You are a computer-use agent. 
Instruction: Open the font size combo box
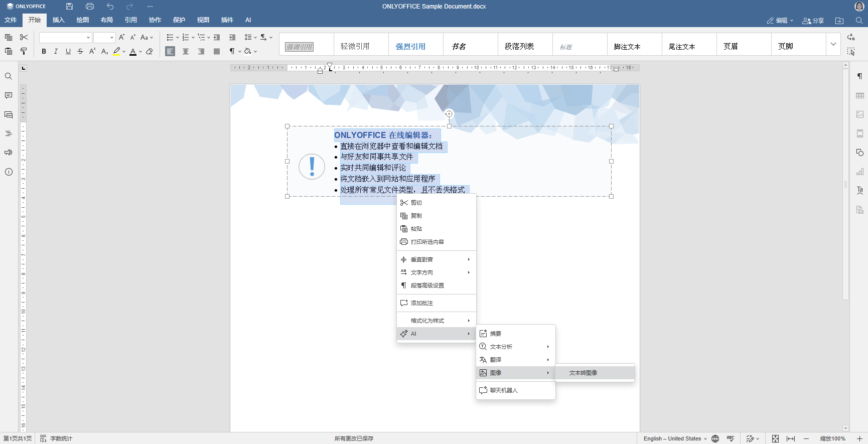click(104, 38)
